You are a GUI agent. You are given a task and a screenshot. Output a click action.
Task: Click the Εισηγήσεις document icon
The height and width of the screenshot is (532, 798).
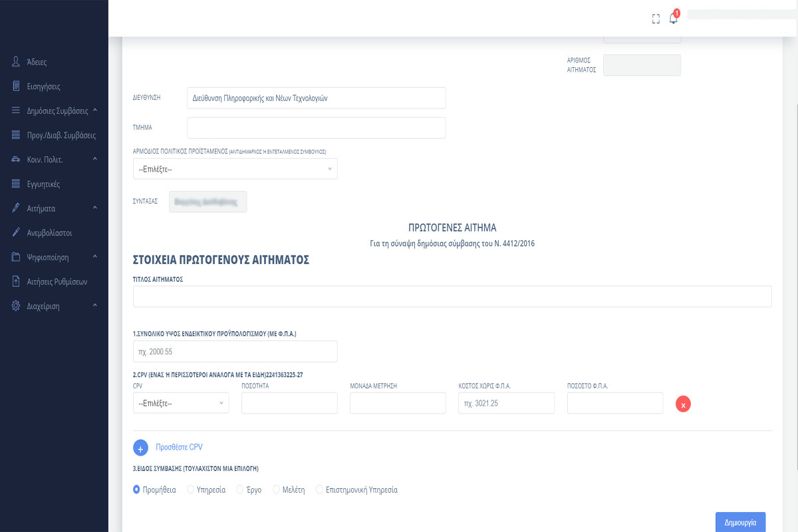click(x=16, y=86)
